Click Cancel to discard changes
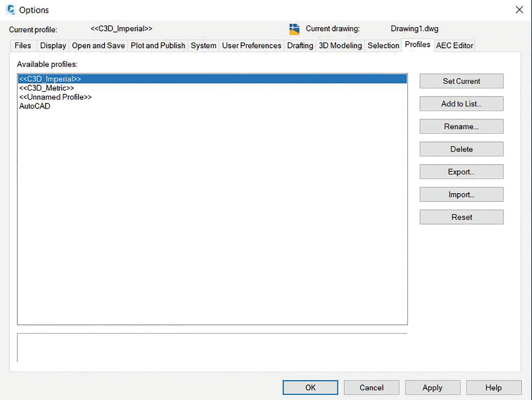 (x=372, y=388)
